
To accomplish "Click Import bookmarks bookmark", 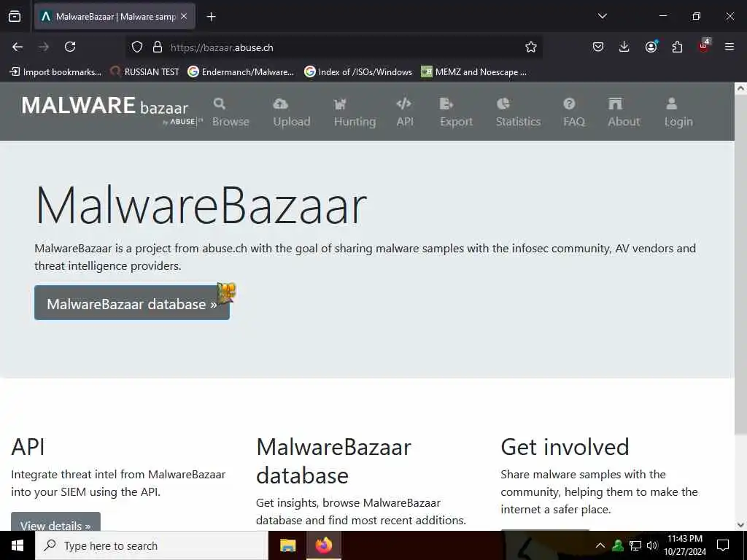I will [x=55, y=72].
